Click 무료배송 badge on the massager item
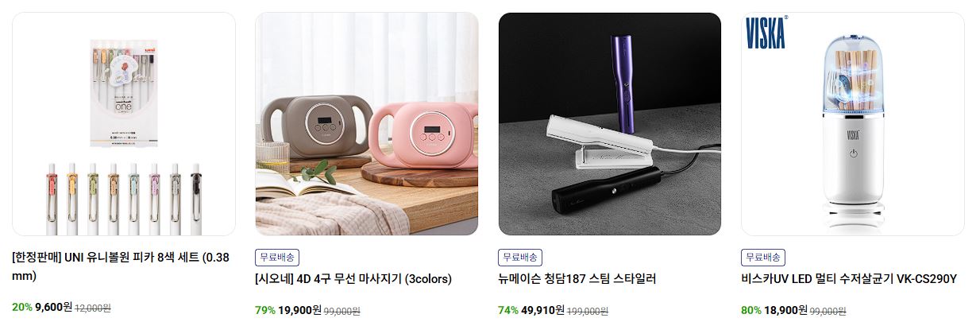 point(277,257)
